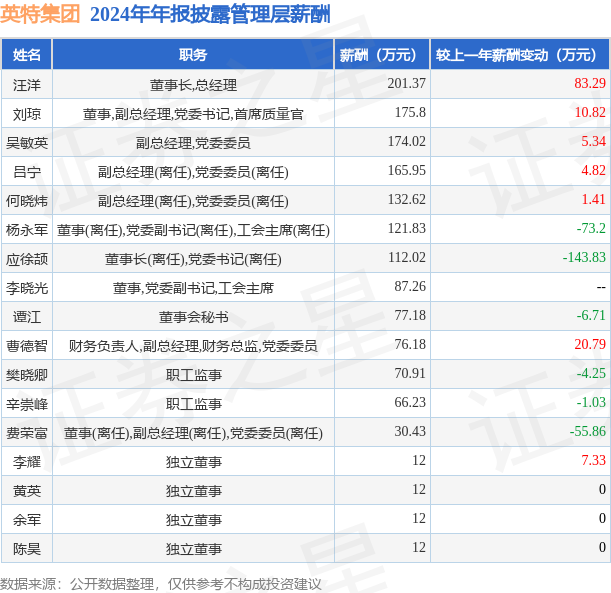Select the 薪酬（万元） column header

point(382,55)
